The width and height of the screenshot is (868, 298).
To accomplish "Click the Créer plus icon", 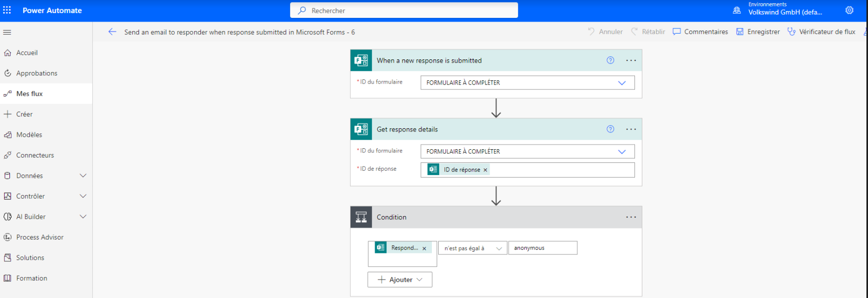I will click(x=7, y=114).
